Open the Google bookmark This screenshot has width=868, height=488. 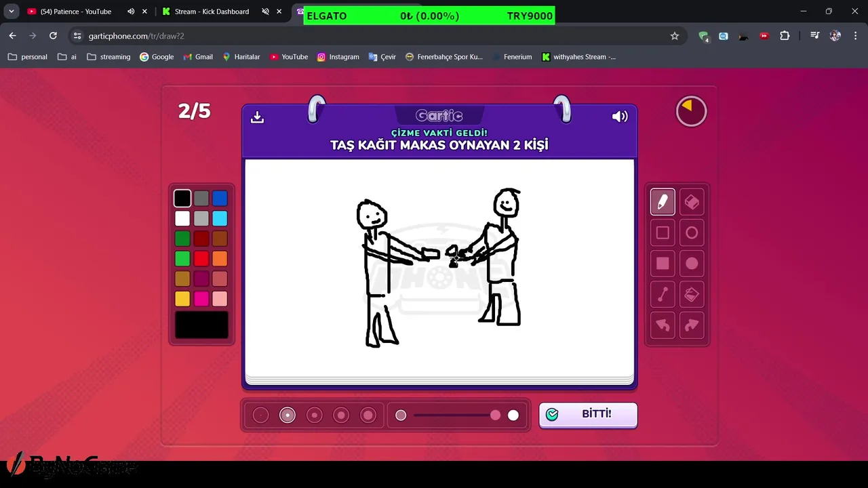point(157,57)
